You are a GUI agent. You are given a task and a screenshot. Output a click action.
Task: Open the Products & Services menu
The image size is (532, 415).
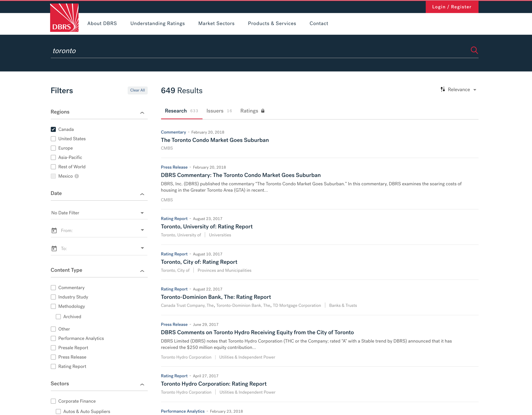point(272,23)
